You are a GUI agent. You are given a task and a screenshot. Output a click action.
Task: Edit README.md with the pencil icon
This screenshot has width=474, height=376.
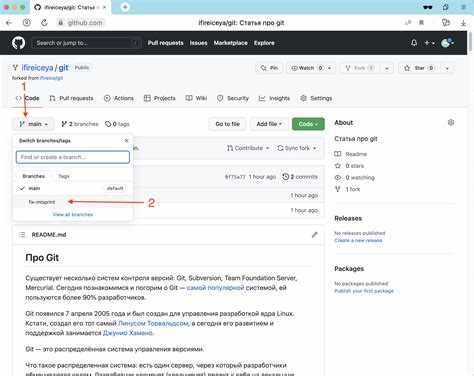314,235
